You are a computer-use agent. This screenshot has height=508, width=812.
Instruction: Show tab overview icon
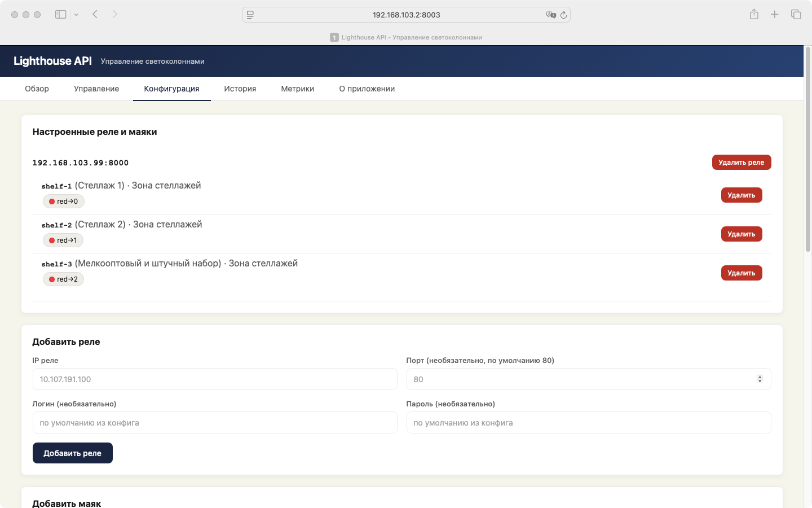pos(796,14)
